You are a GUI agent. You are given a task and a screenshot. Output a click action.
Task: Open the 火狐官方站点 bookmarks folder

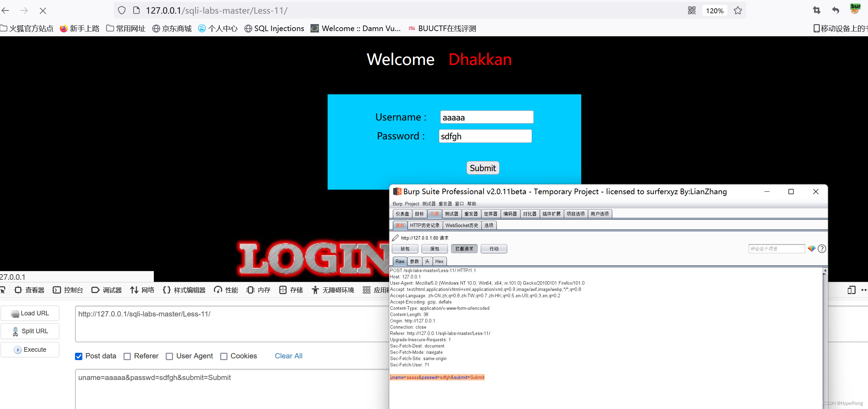[x=27, y=29]
